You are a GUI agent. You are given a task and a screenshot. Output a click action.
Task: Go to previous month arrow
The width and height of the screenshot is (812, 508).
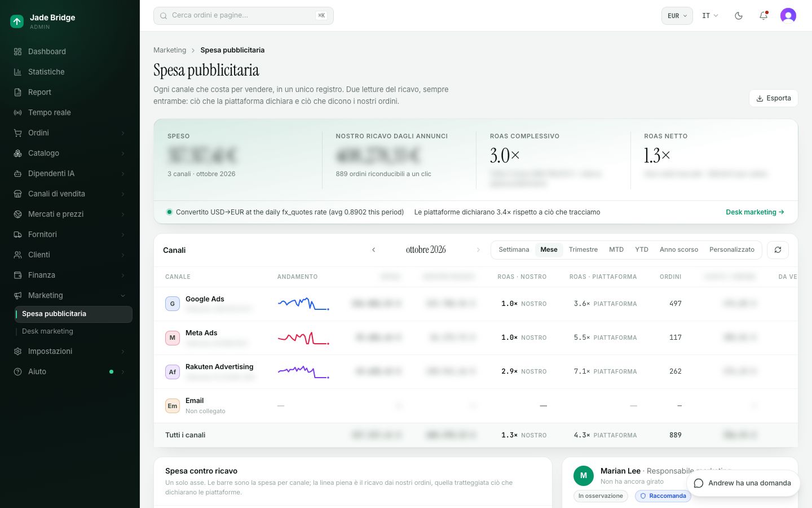(373, 250)
